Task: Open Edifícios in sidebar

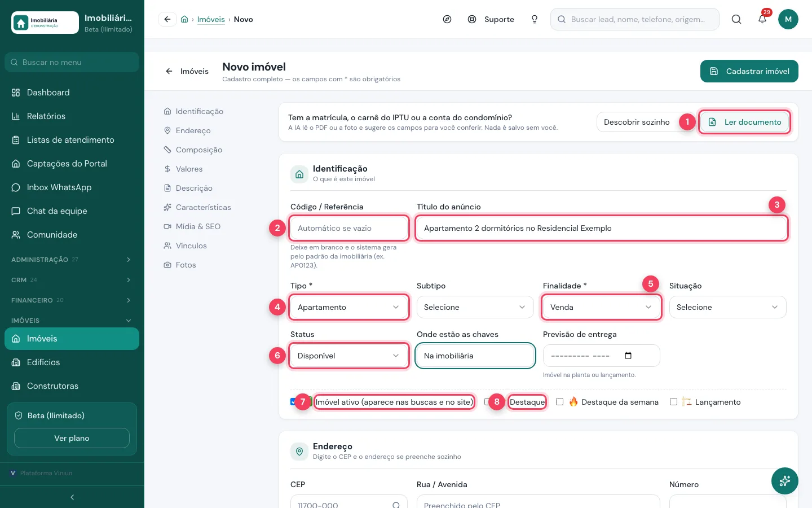Action: pos(72,362)
